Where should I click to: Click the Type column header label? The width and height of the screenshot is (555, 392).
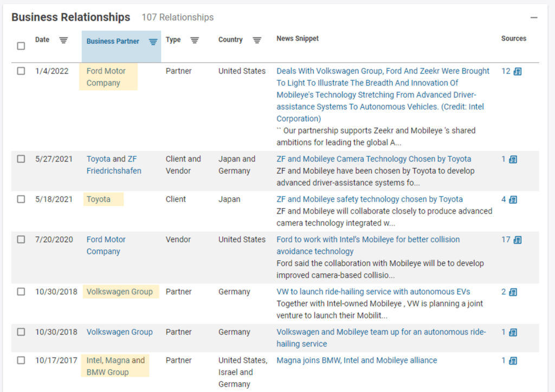pos(173,40)
